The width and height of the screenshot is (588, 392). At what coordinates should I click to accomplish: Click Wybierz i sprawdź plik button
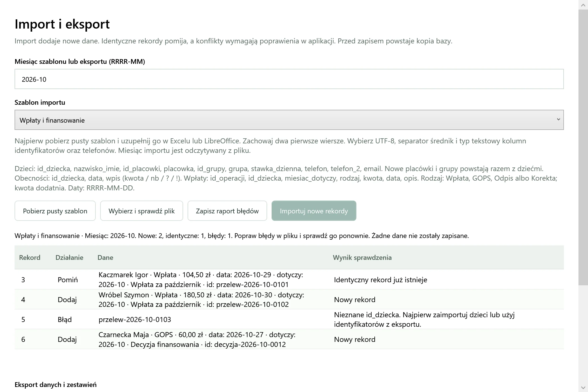pyautogui.click(x=142, y=211)
